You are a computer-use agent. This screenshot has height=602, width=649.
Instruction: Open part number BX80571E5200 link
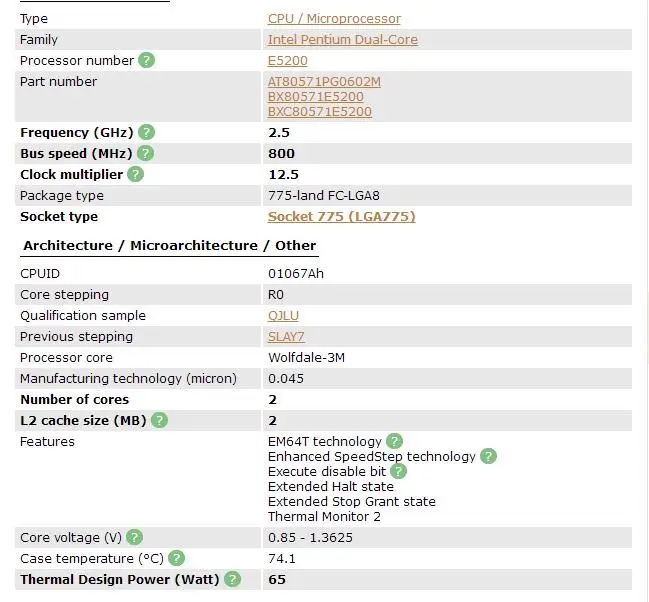316,96
